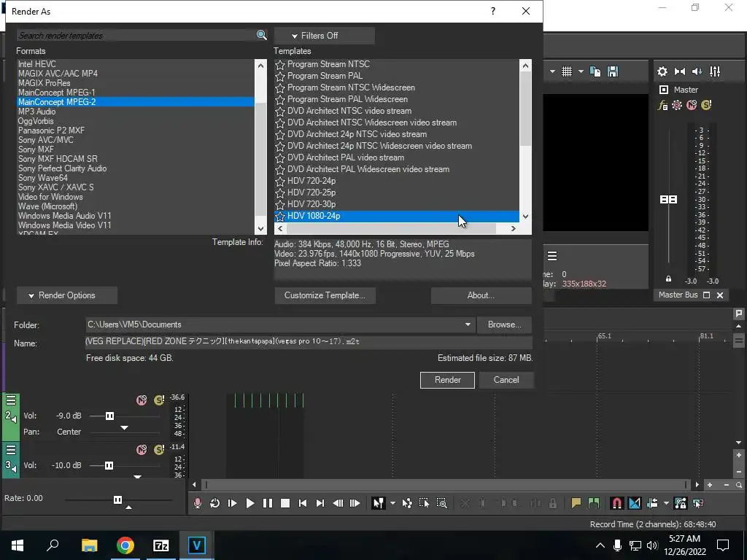Toggle Automatic Crossfades
747x560 pixels.
tap(635, 503)
